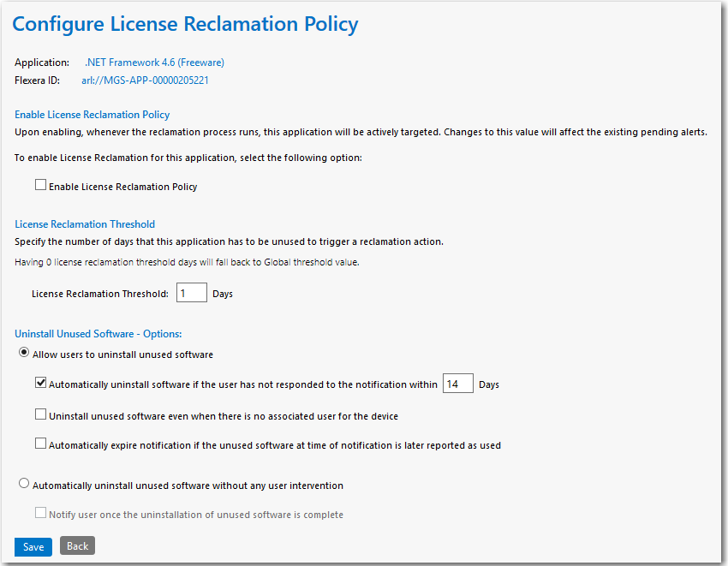Screen dimensions: 728x566
Task: Click the Configure License Reclamation Policy title
Action: pos(185,24)
